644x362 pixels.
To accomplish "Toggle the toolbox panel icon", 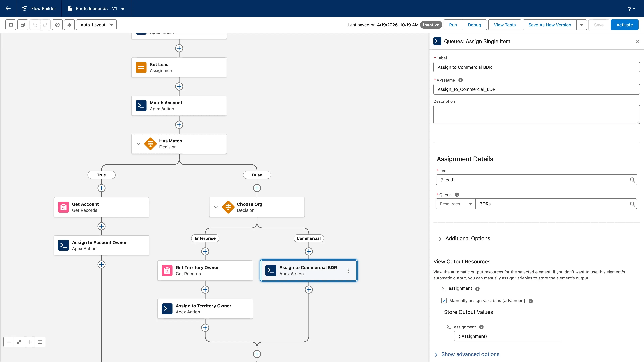I will pyautogui.click(x=11, y=25).
